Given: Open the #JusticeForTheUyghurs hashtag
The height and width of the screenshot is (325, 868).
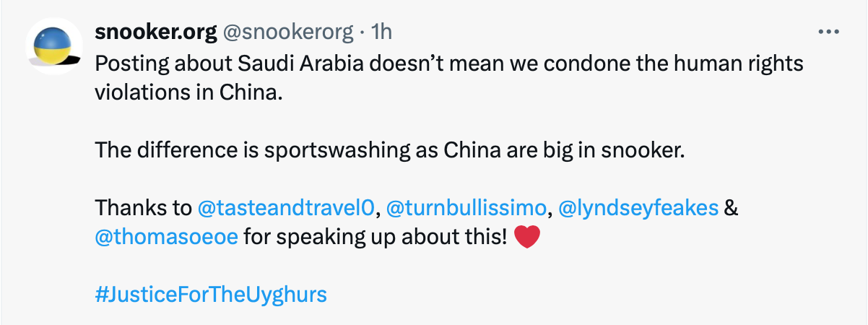Looking at the screenshot, I should [x=211, y=295].
